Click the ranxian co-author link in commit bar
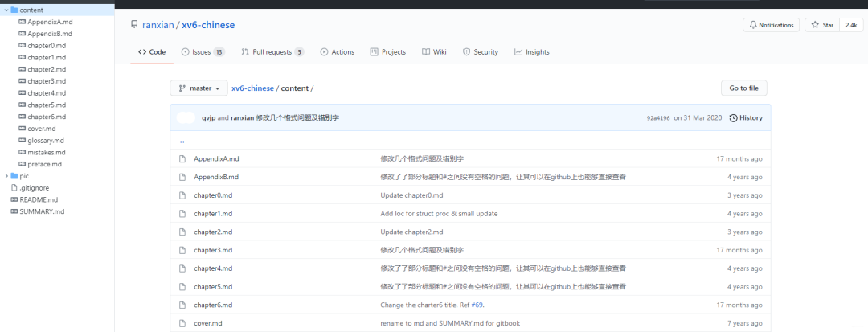The image size is (868, 332). 243,118
